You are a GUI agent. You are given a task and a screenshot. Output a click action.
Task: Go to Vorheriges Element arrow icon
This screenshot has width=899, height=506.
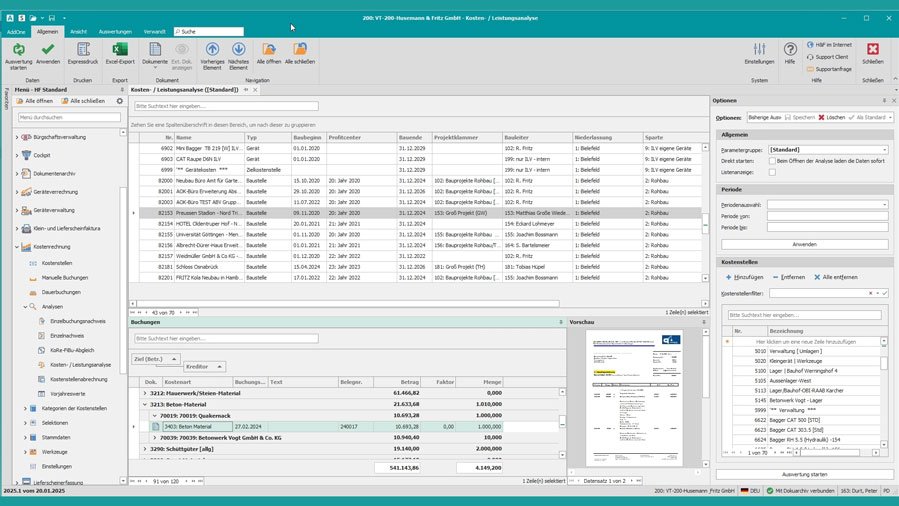point(212,50)
